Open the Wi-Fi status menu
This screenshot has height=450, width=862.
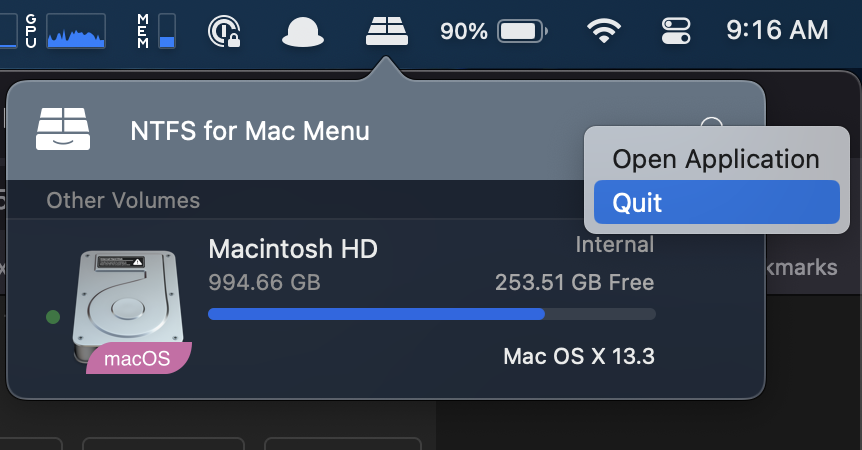tap(603, 32)
